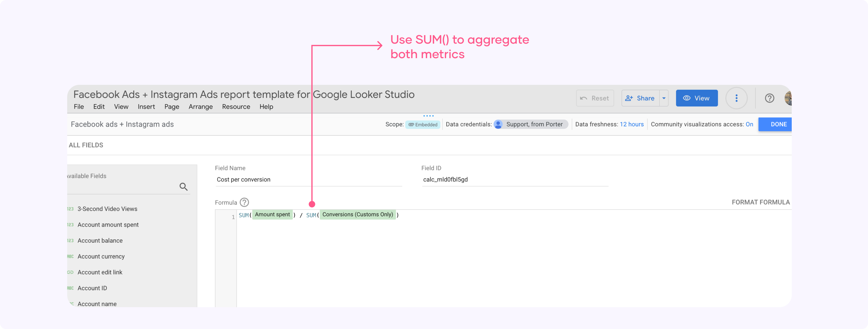This screenshot has width=868, height=329.
Task: Click the three-dot more options icon
Action: pos(736,98)
